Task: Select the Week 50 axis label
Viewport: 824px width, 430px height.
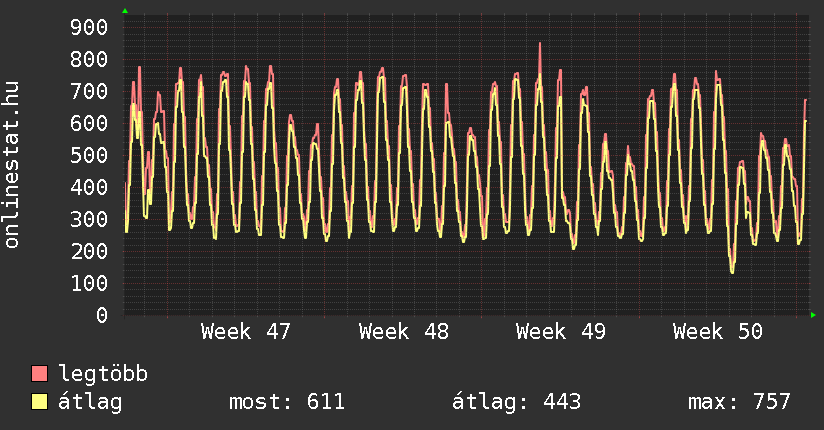Action: [x=717, y=332]
